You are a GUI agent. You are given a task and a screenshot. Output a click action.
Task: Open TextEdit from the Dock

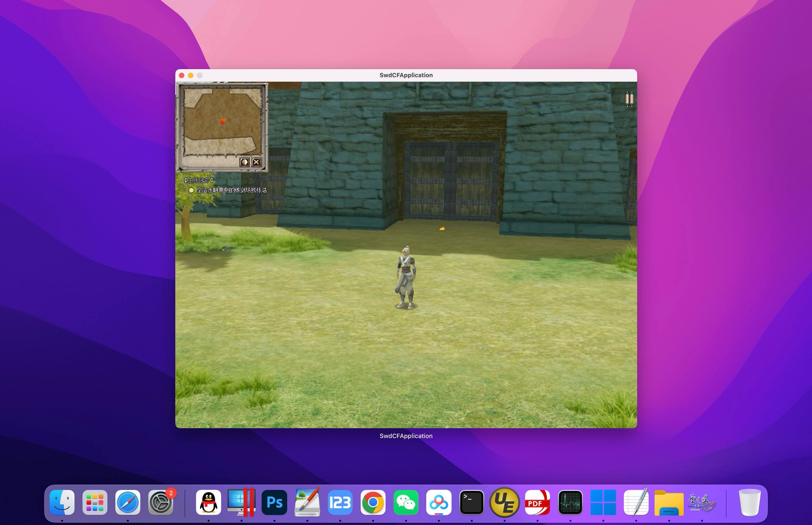tap(636, 502)
